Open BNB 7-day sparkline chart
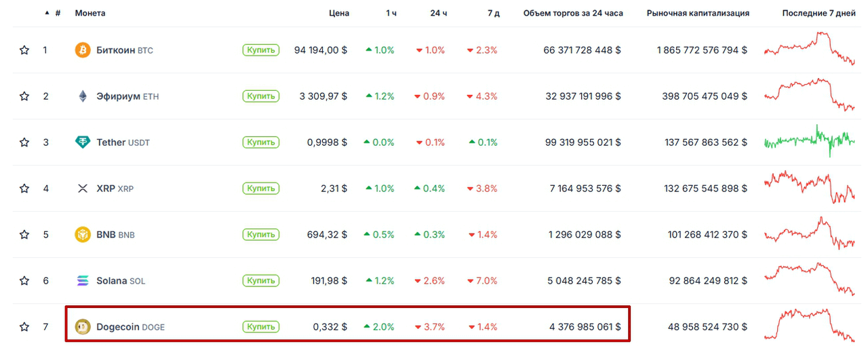This screenshot has width=868, height=346. pyautogui.click(x=810, y=233)
